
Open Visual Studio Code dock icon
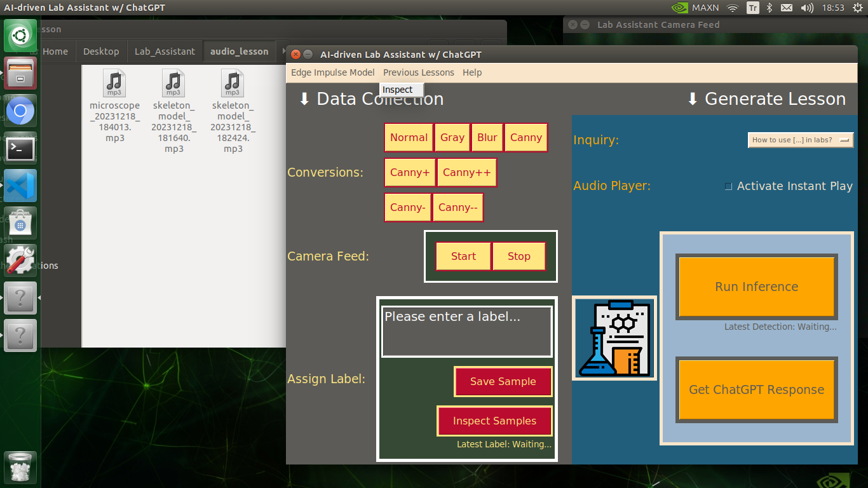[x=20, y=186]
